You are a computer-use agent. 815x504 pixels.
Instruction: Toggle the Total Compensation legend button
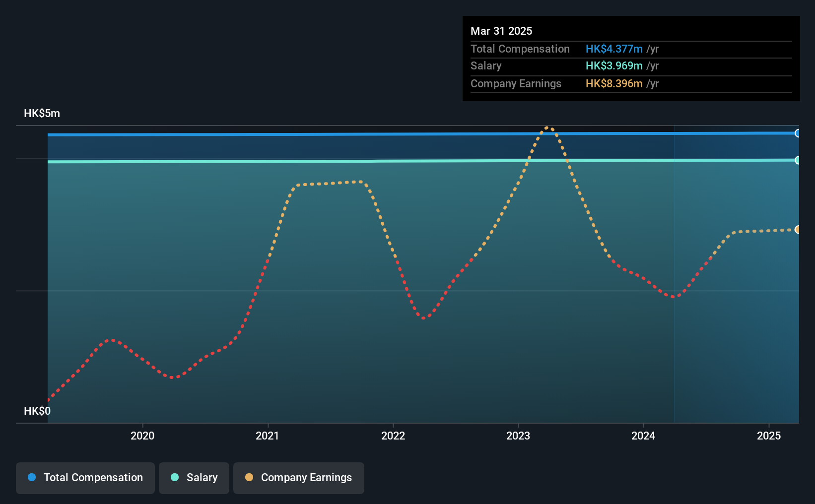[x=85, y=478]
